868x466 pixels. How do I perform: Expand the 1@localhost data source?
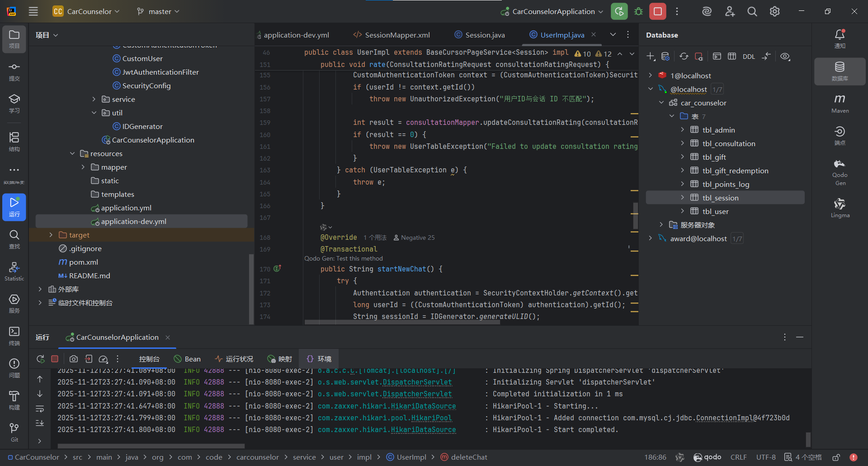point(650,76)
